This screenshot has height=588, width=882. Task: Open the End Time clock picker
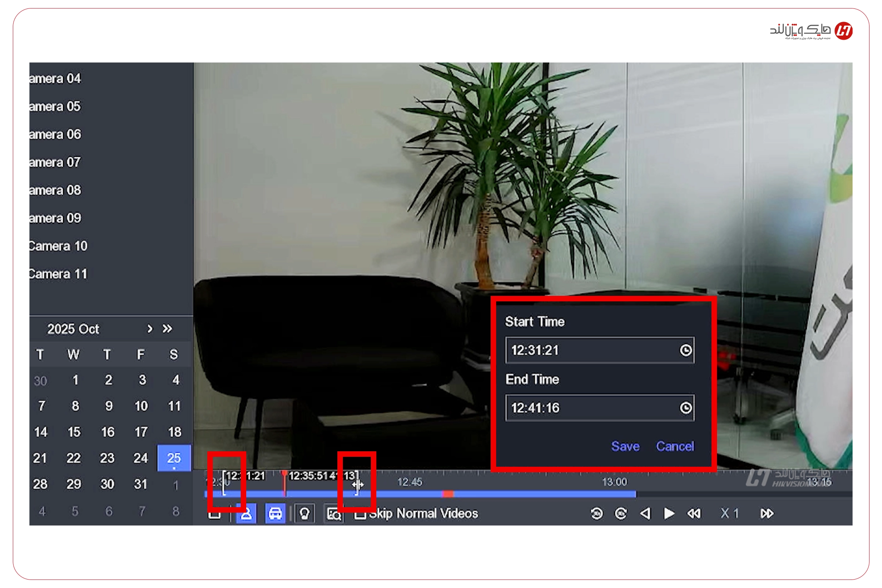685,408
